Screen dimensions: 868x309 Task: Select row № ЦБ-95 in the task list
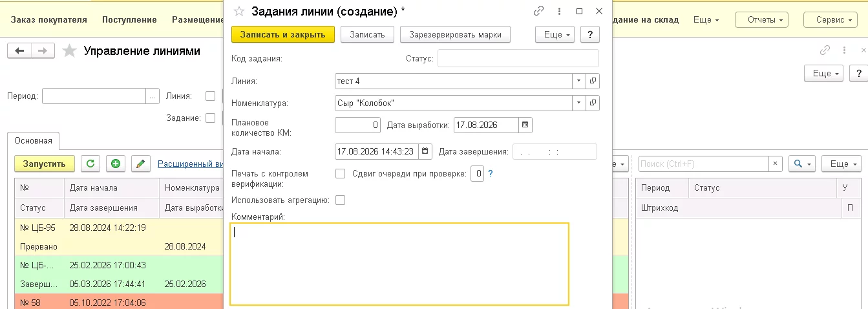pos(119,237)
